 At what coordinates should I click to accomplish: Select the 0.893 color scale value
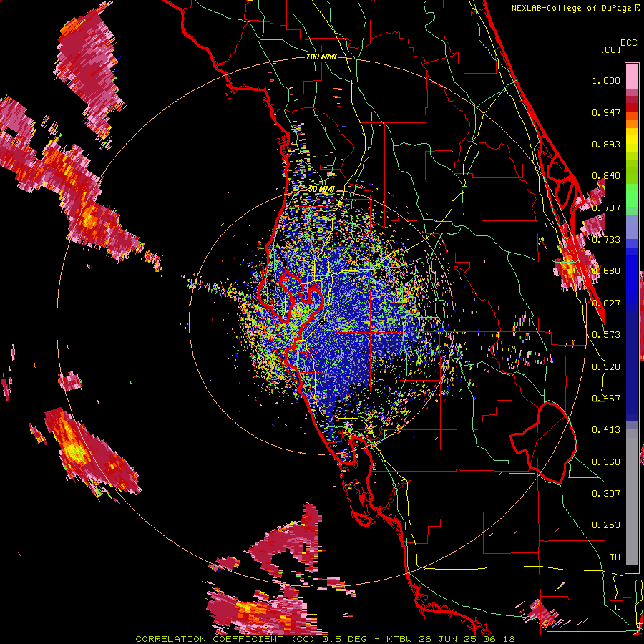(606, 144)
